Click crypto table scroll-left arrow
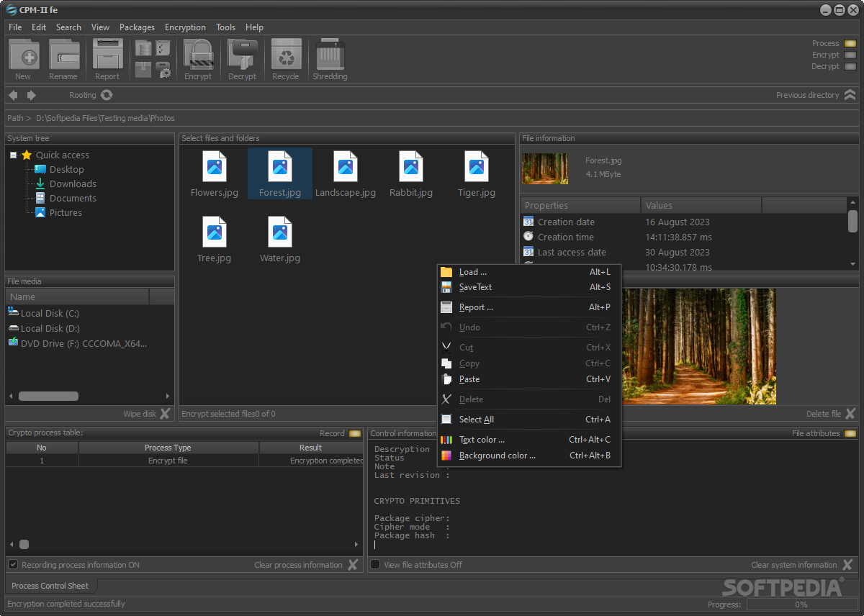864x616 pixels. (11, 545)
